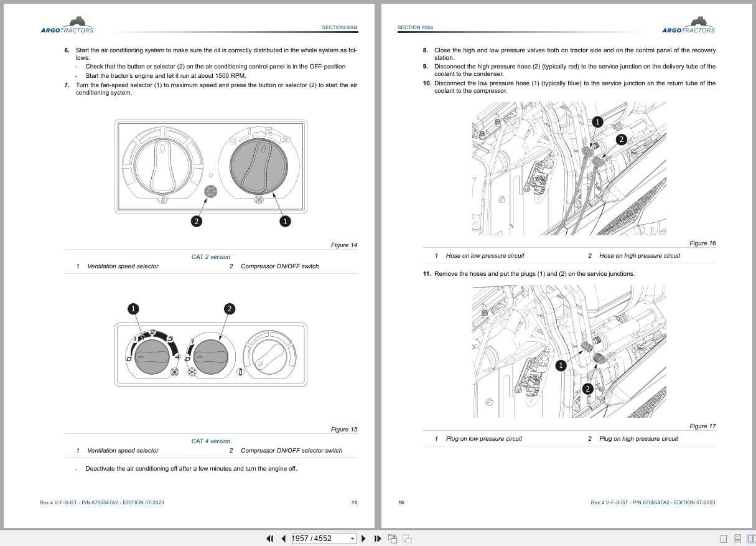This screenshot has height=546, width=756.
Task: Go to the first page of the document
Action: point(269,539)
